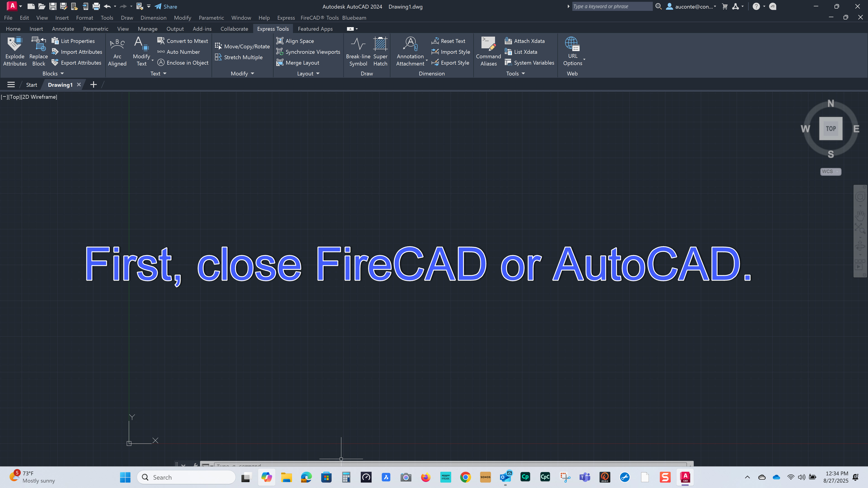Click System Variables in the Tools panel
The width and height of the screenshot is (868, 488).
(x=529, y=62)
